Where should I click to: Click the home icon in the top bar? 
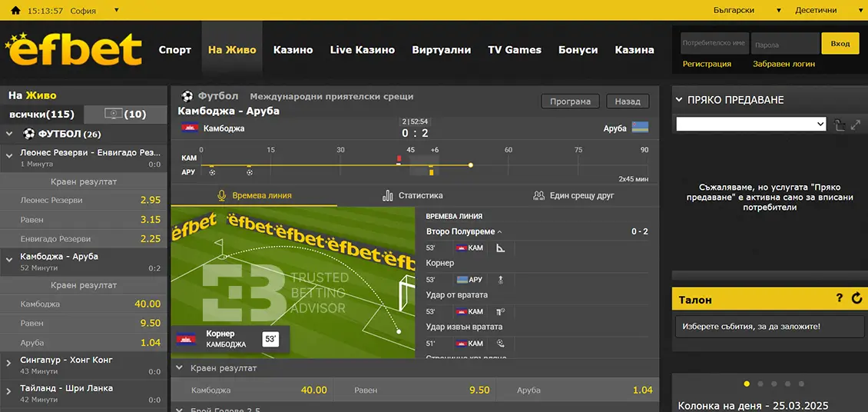[x=15, y=11]
